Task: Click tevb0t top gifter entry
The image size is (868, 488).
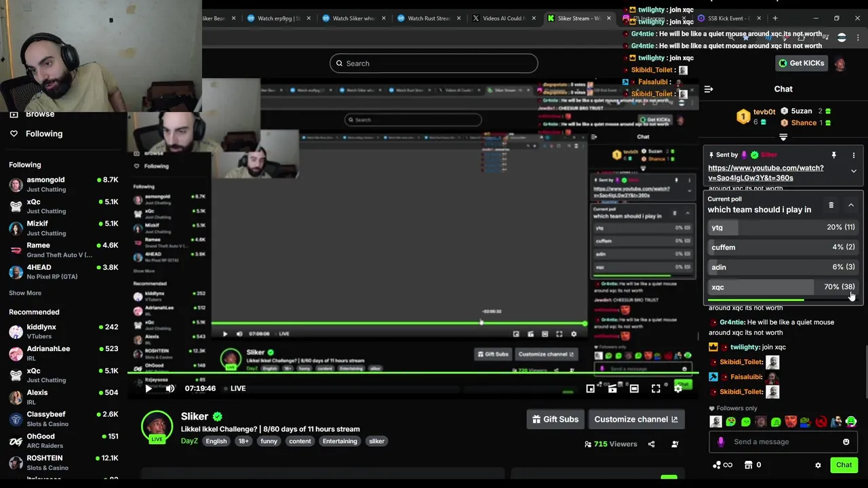Action: pyautogui.click(x=756, y=117)
